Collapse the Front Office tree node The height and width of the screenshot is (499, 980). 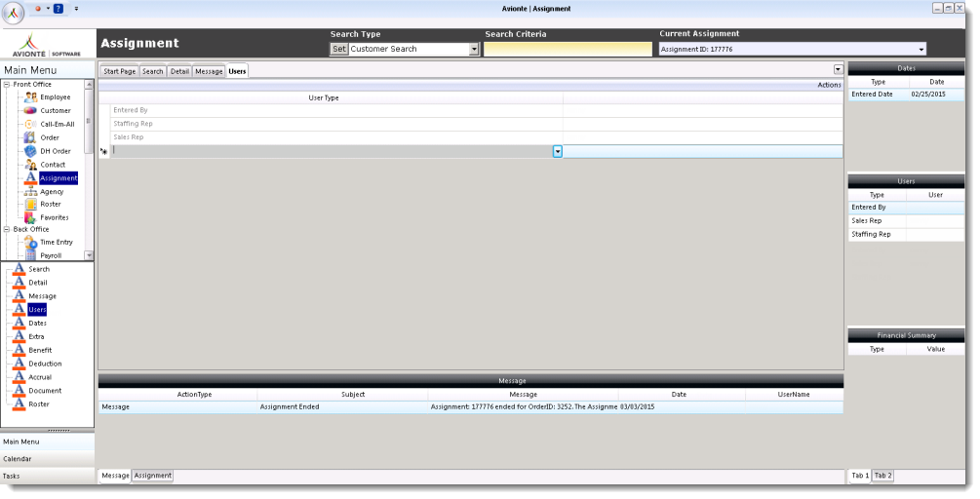7,85
